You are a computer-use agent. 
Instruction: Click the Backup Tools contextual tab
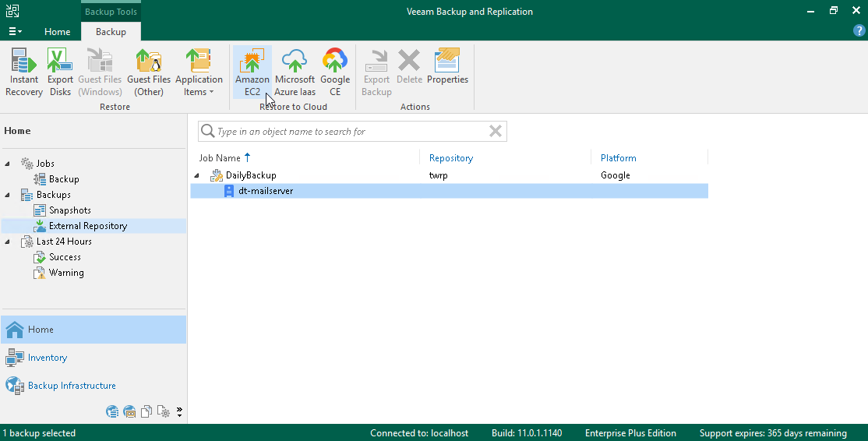(111, 12)
